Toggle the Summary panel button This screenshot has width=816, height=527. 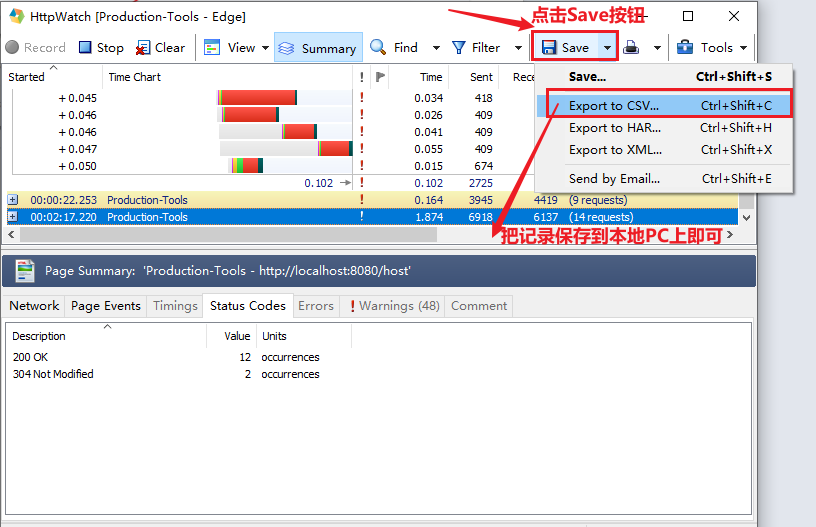click(318, 48)
